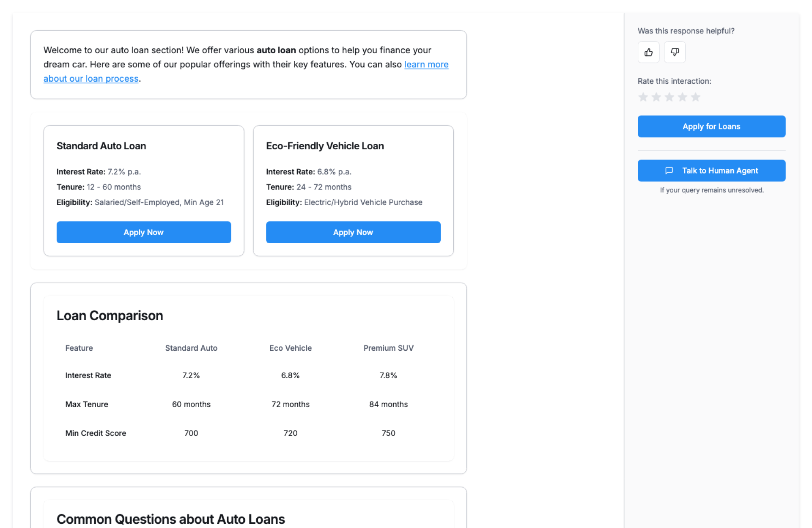812x528 pixels.
Task: Click the thumbs up icon
Action: [x=648, y=52]
